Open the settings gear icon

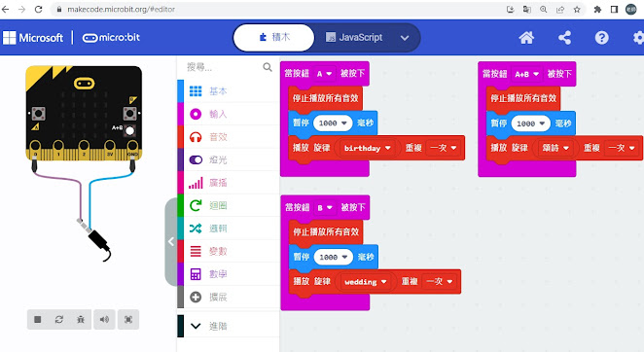click(x=639, y=38)
